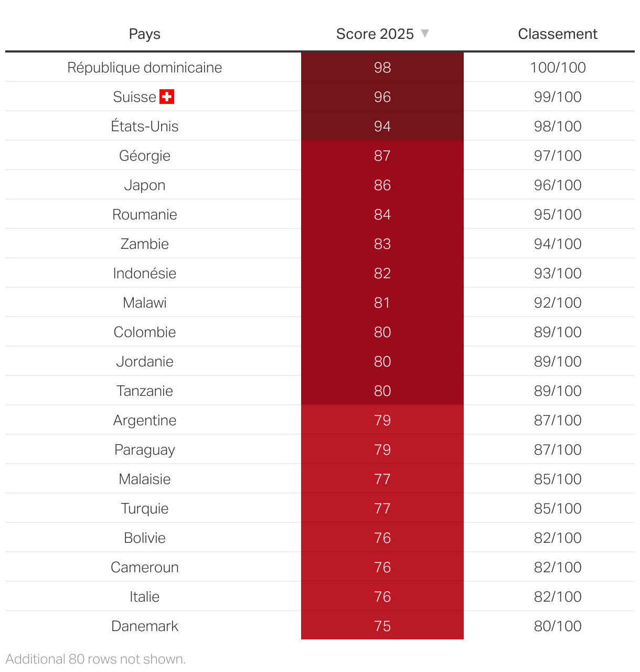
Task: Click the Classement column header
Action: click(558, 34)
